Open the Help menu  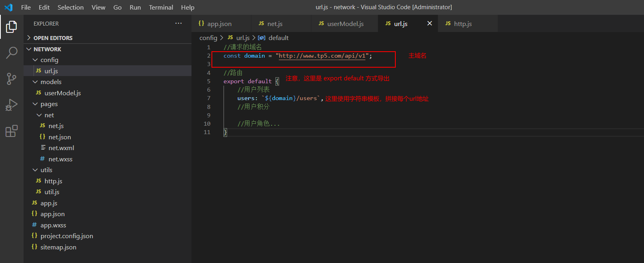click(x=187, y=7)
